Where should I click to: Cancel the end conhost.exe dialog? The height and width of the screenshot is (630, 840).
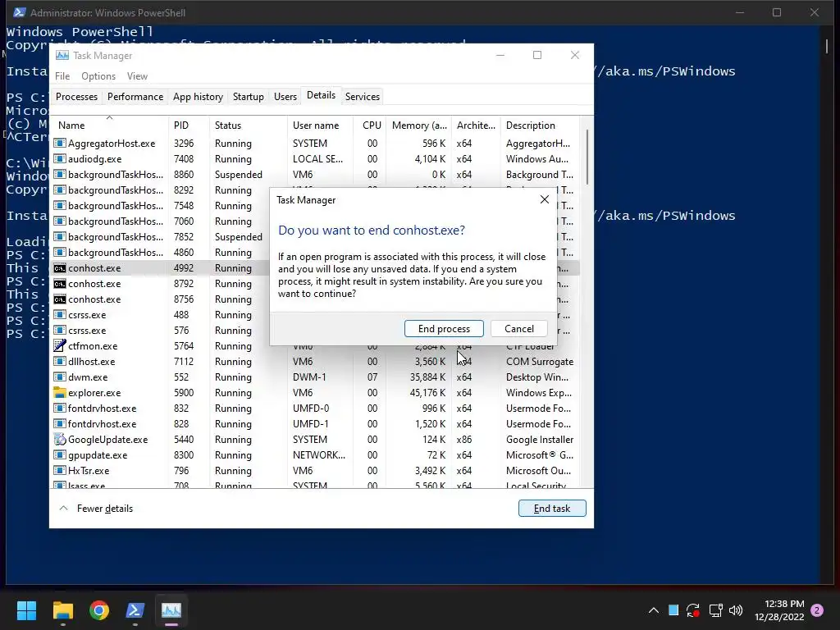(518, 328)
